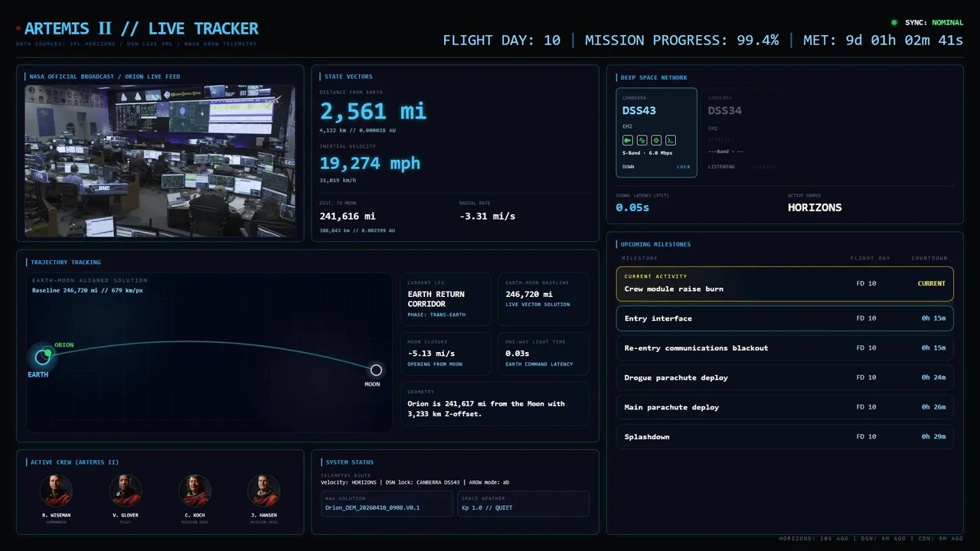Open R. Wiseman's crew portrait
This screenshot has height=551, width=980.
(x=56, y=491)
